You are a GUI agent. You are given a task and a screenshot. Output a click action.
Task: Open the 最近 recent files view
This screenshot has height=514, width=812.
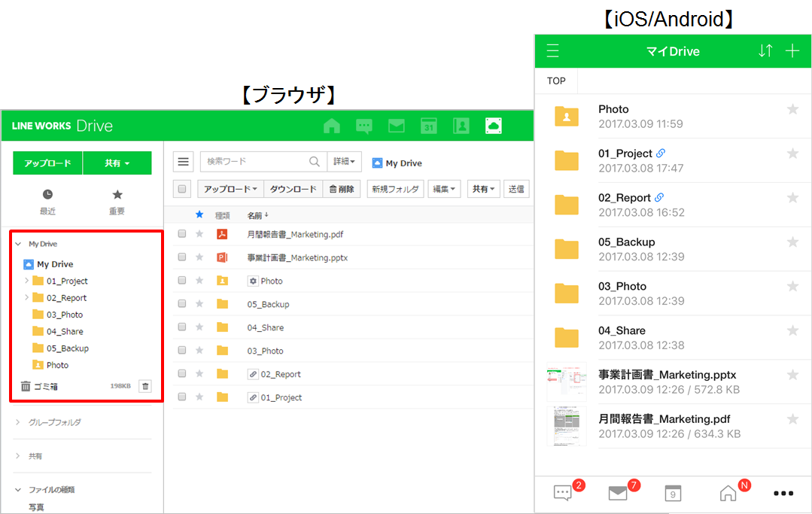click(x=47, y=202)
